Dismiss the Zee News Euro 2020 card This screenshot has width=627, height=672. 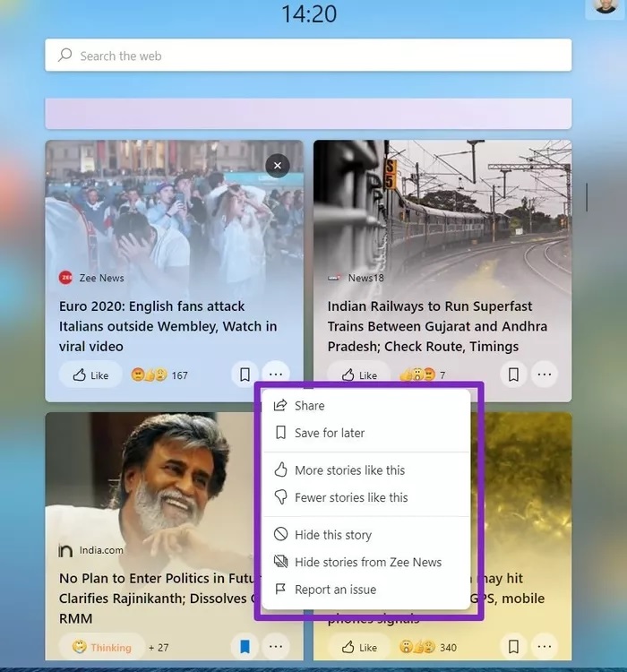pos(278,166)
